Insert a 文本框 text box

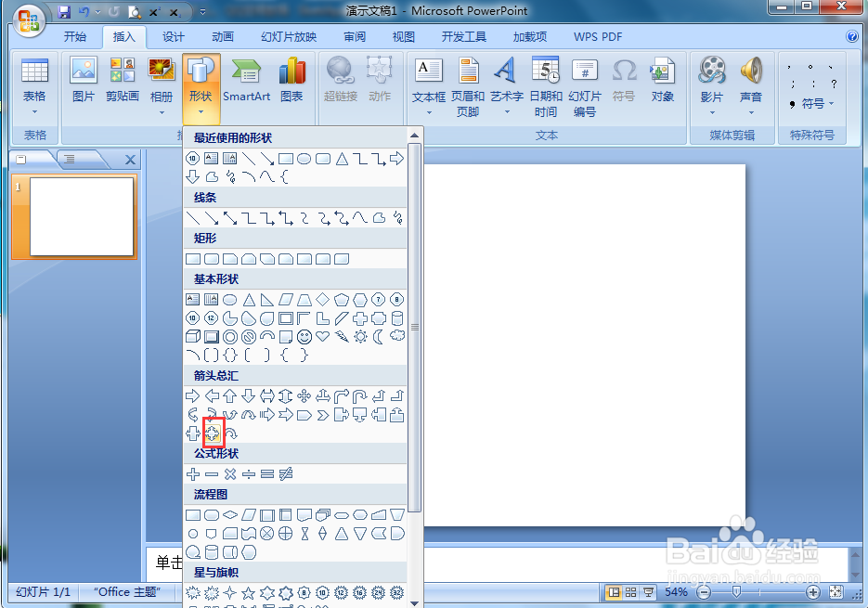tap(429, 87)
